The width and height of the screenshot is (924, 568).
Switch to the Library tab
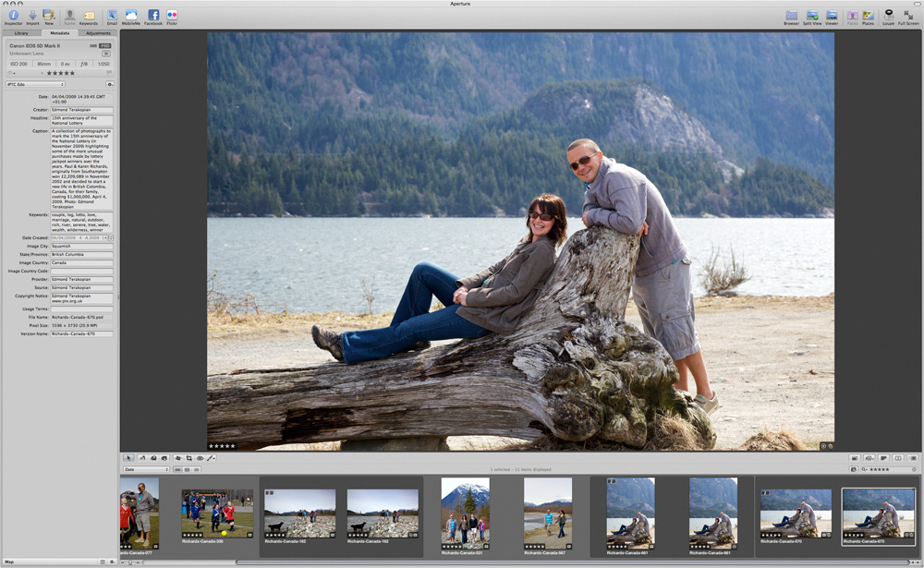point(21,33)
